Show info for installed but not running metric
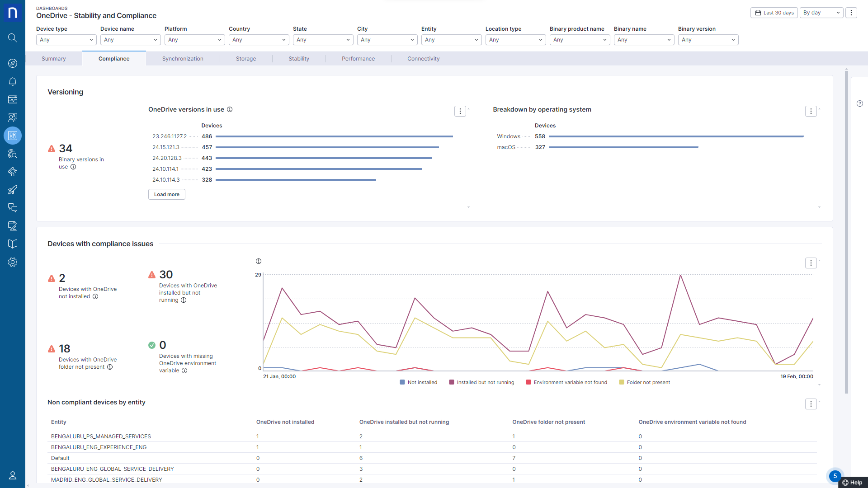Image resolution: width=868 pixels, height=488 pixels. click(x=184, y=300)
